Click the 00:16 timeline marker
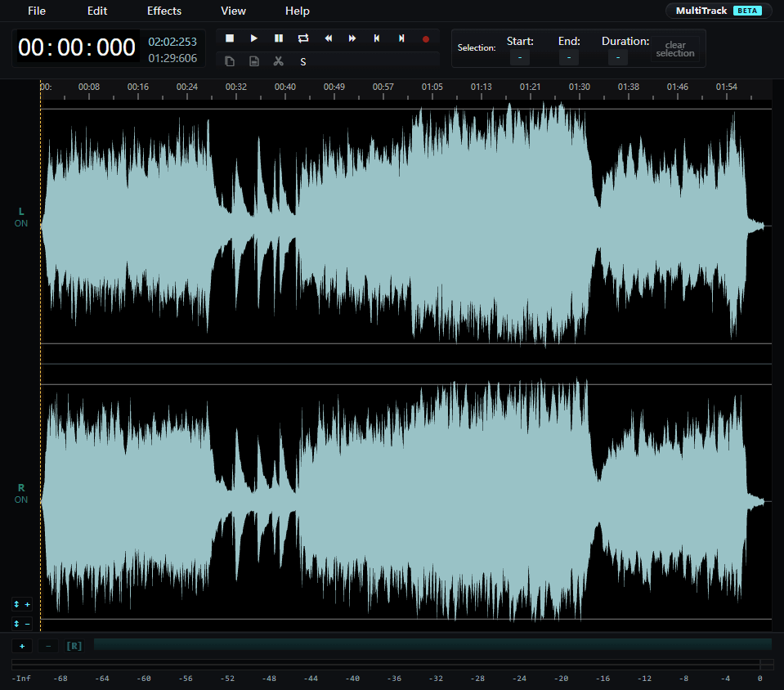The image size is (784, 690). [x=138, y=87]
